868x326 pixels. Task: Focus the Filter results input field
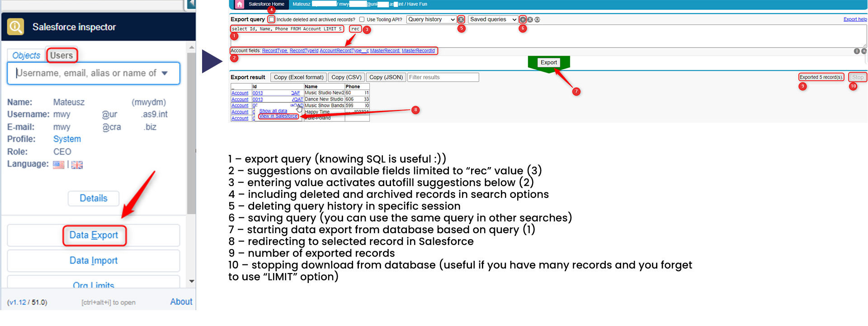tap(443, 77)
